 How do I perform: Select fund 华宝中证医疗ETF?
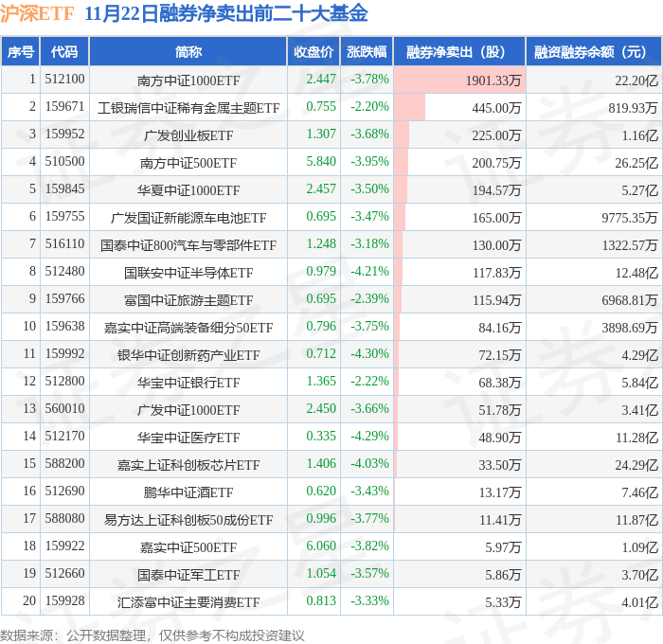coord(188,438)
